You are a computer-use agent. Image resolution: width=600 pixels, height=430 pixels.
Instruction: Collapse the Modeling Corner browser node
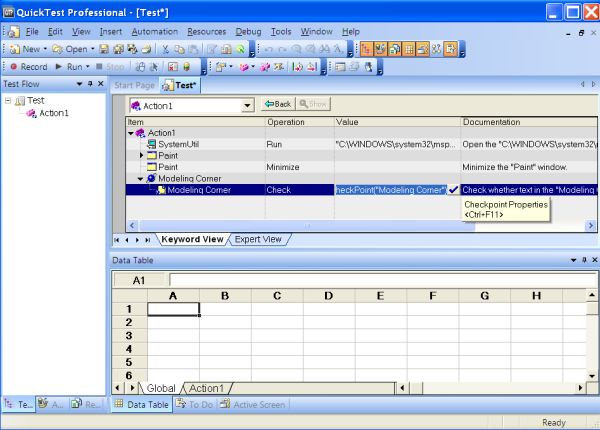140,179
